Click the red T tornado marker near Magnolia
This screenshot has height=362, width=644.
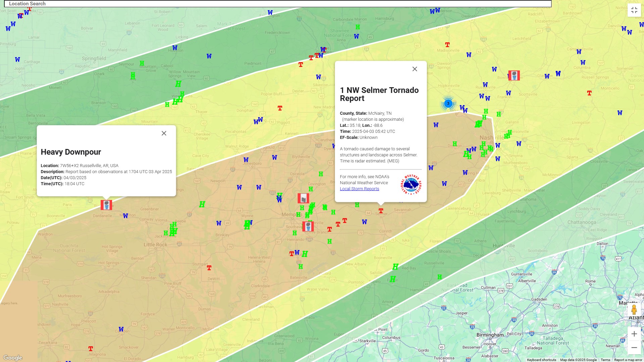tap(90, 349)
